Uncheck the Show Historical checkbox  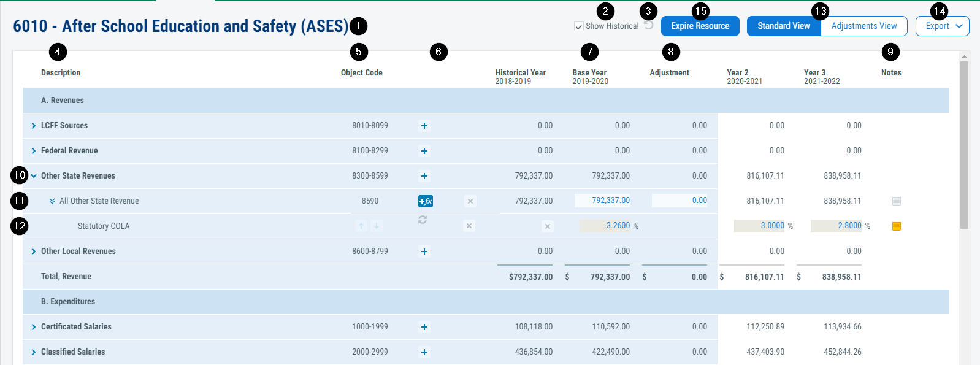point(578,26)
